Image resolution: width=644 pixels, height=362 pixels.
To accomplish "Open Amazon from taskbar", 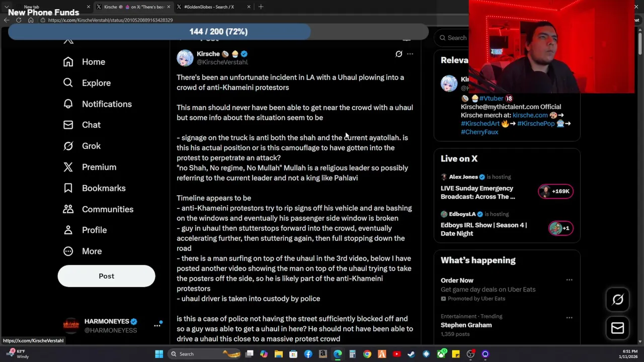I will [x=323, y=354].
